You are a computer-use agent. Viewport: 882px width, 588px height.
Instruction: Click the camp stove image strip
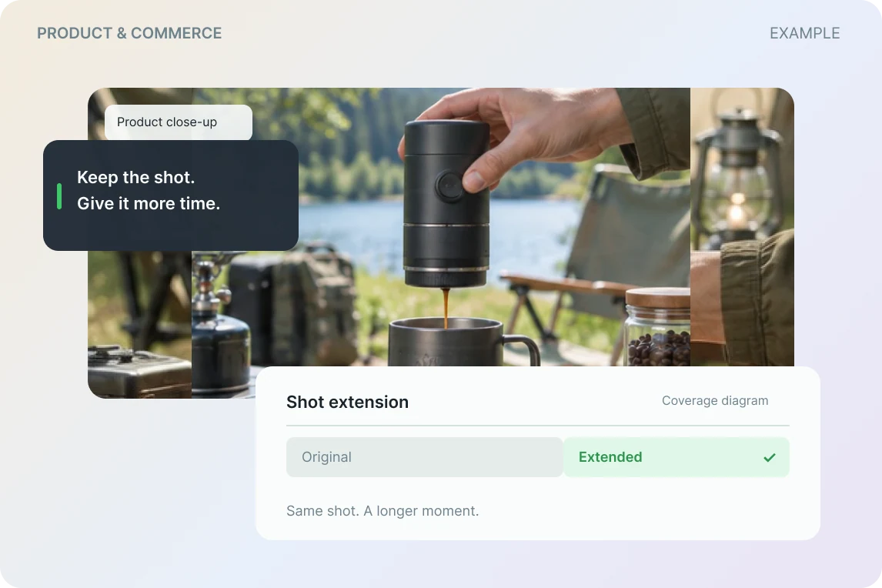[x=139, y=325]
